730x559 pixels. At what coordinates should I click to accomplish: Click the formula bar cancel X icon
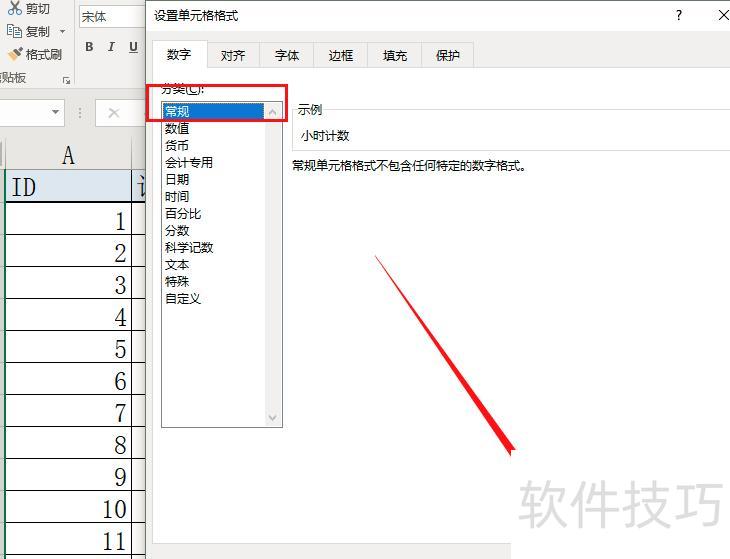114,113
